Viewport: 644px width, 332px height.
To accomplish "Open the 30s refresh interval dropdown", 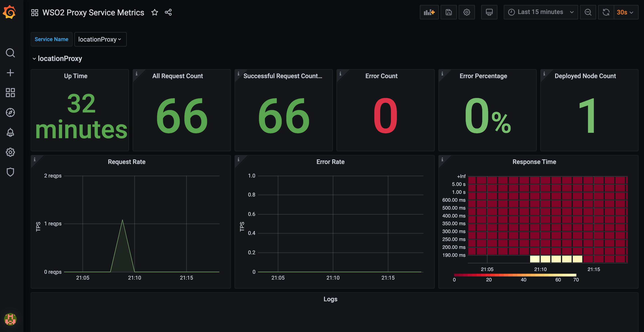I will coord(625,12).
